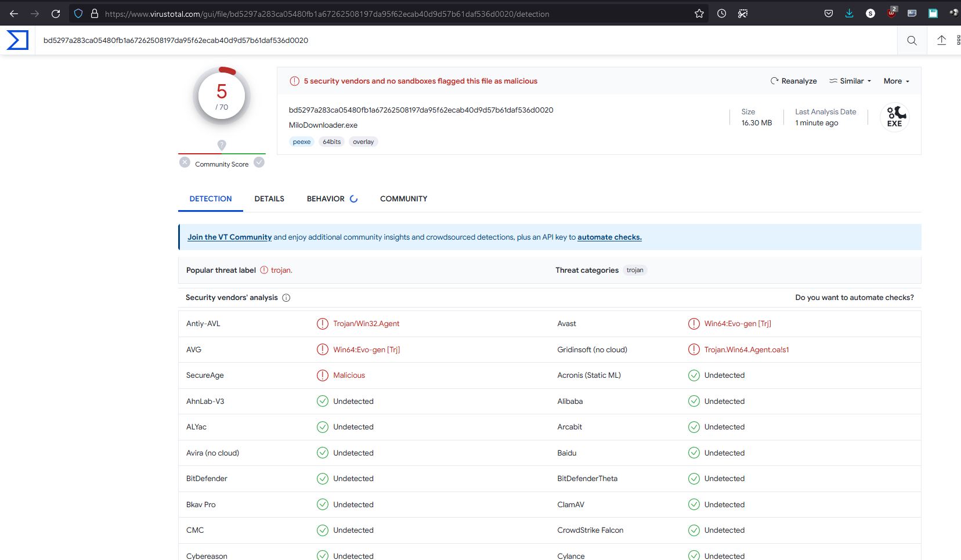
Task: Click community score negative vote icon
Action: (185, 162)
